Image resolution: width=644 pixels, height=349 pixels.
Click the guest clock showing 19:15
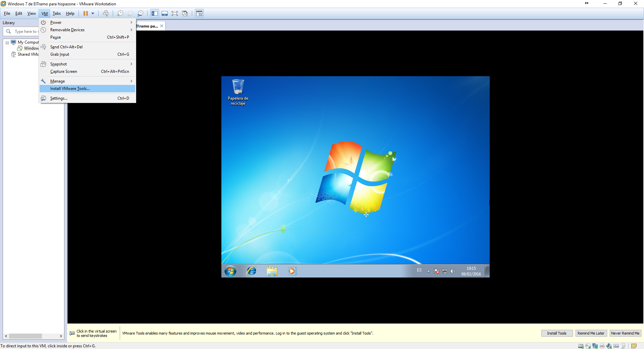tap(471, 271)
